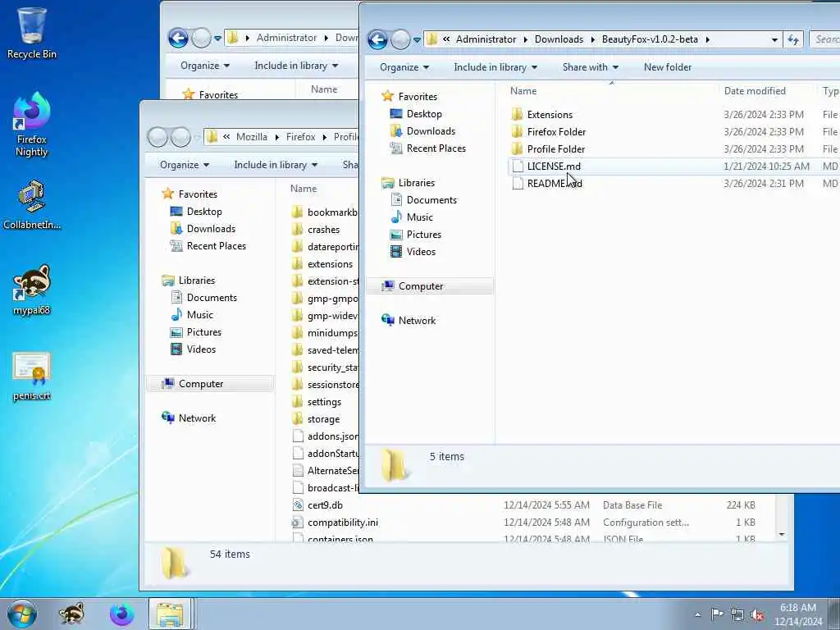Launch Firefox Nightly from the desktop

32,125
